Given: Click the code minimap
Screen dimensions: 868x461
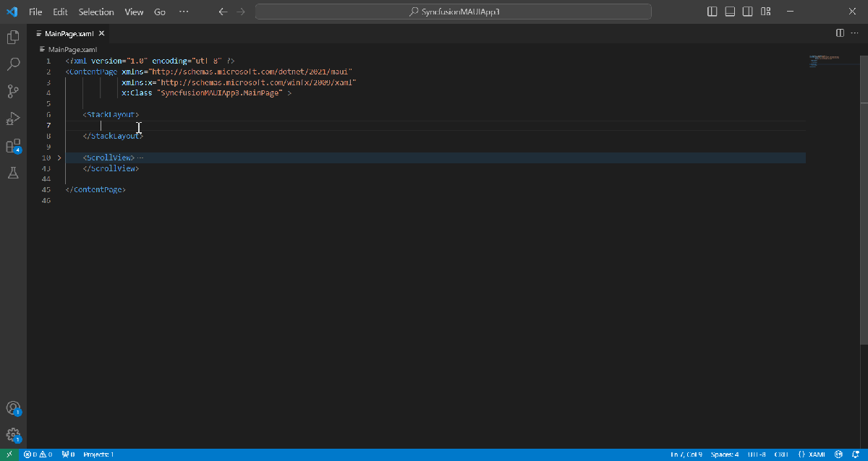Looking at the screenshot, I should pyautogui.click(x=825, y=60).
